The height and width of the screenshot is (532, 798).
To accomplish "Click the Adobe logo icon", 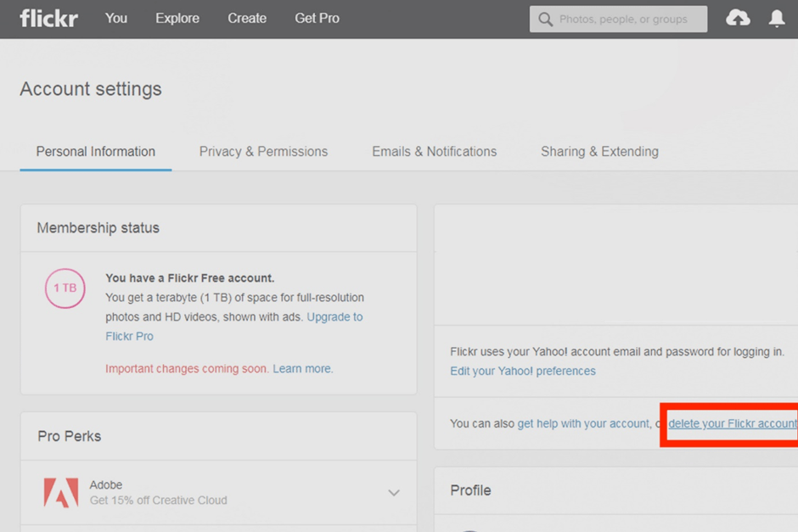I will (x=61, y=492).
